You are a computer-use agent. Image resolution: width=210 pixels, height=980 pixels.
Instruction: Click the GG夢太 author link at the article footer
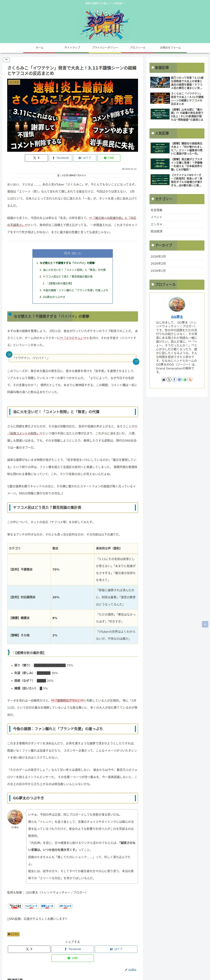(x=132, y=970)
